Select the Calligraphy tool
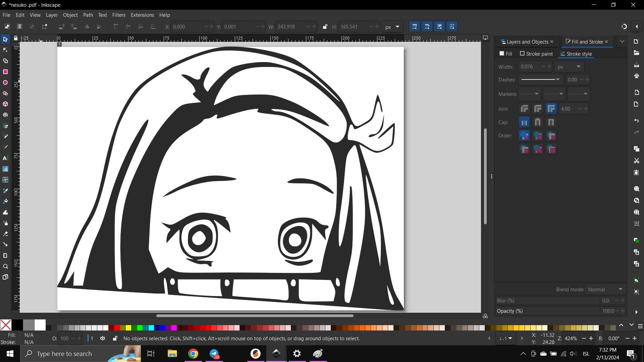 [5, 147]
